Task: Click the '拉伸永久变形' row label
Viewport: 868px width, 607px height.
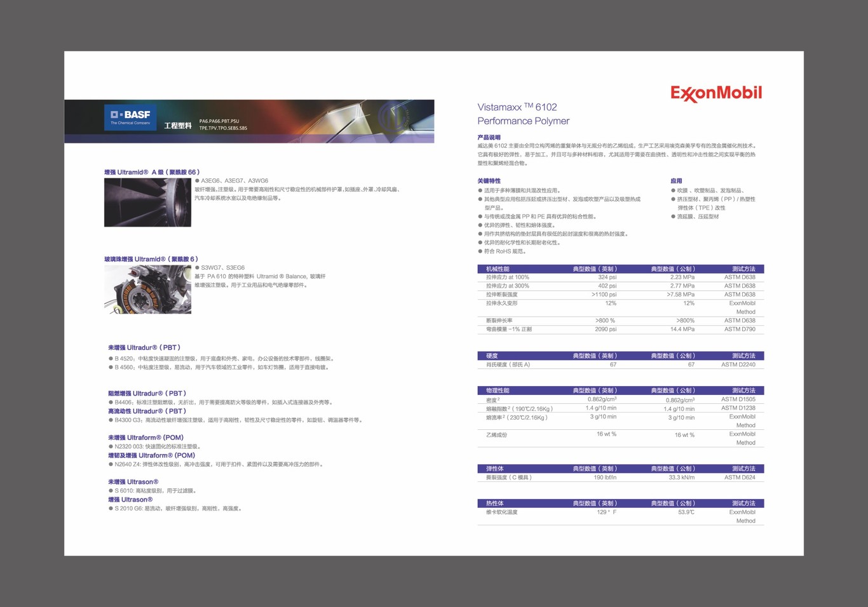Action: point(502,304)
